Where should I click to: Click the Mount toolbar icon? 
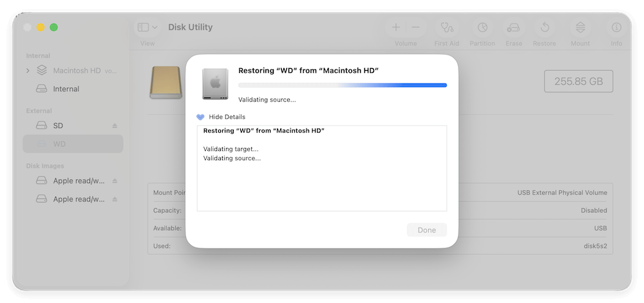pos(580,28)
